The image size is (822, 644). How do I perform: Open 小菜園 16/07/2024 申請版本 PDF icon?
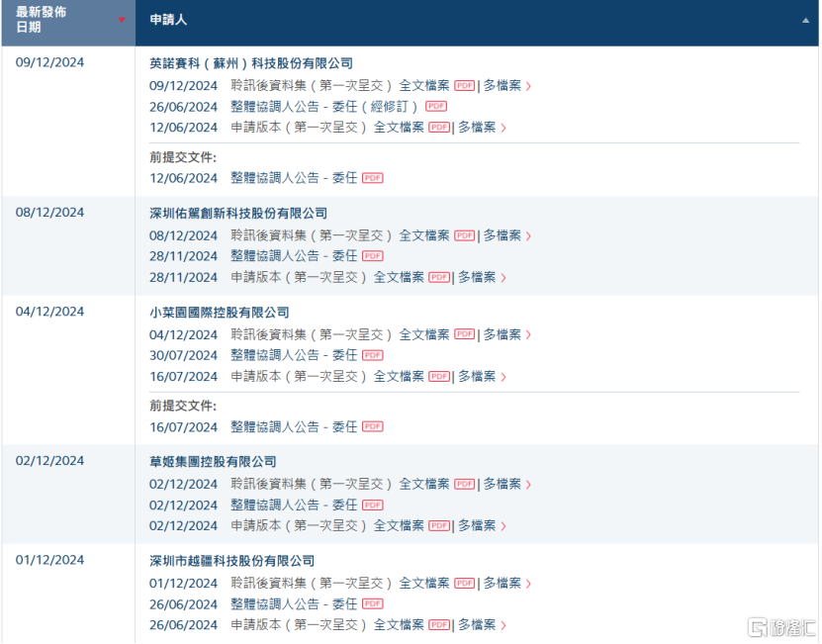[x=439, y=377]
